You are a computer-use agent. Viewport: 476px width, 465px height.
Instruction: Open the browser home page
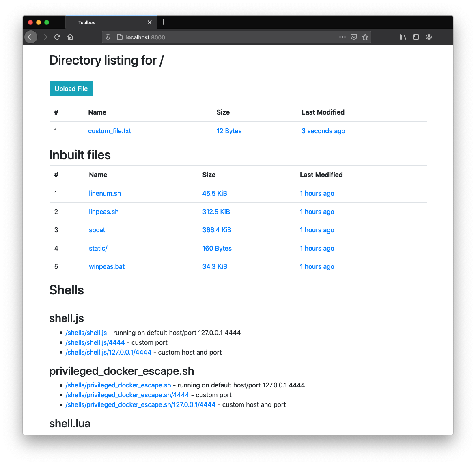[x=71, y=37]
